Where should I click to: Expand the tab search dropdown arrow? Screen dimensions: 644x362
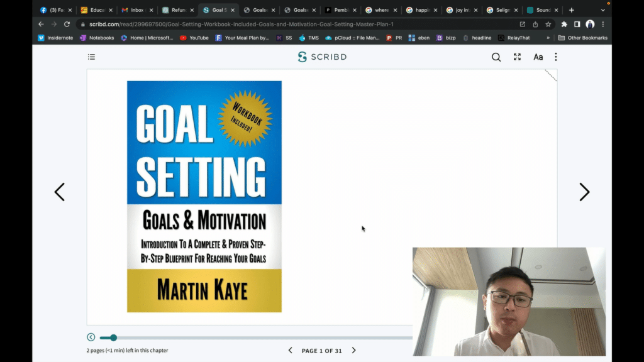tap(603, 10)
